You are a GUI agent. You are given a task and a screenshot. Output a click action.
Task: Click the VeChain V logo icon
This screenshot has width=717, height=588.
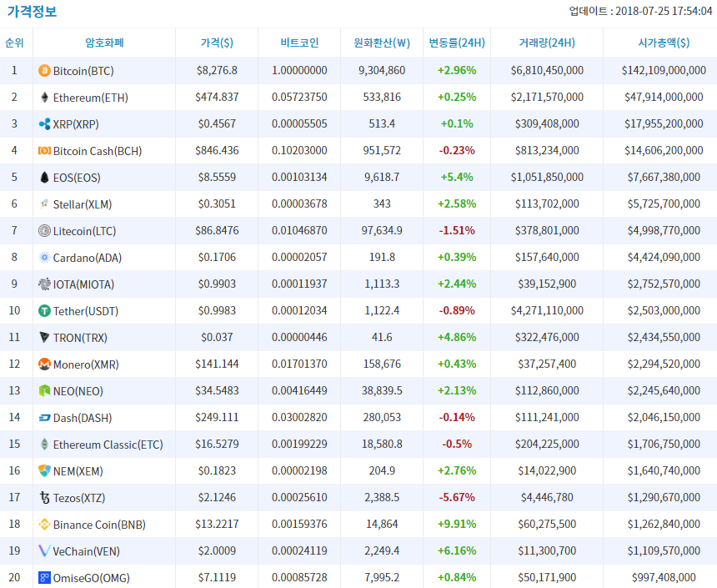click(44, 550)
